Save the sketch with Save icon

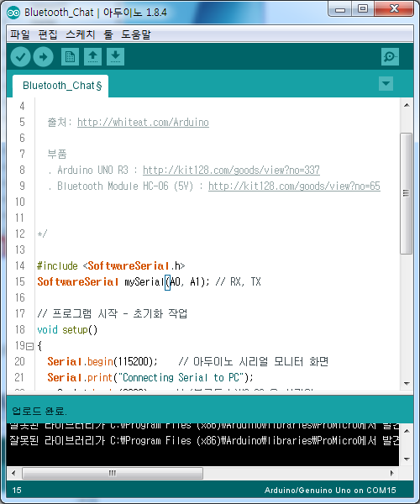pos(115,57)
